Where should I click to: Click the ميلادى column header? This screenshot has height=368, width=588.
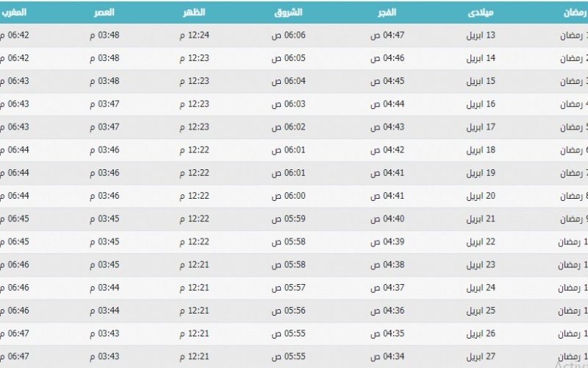[x=481, y=13]
